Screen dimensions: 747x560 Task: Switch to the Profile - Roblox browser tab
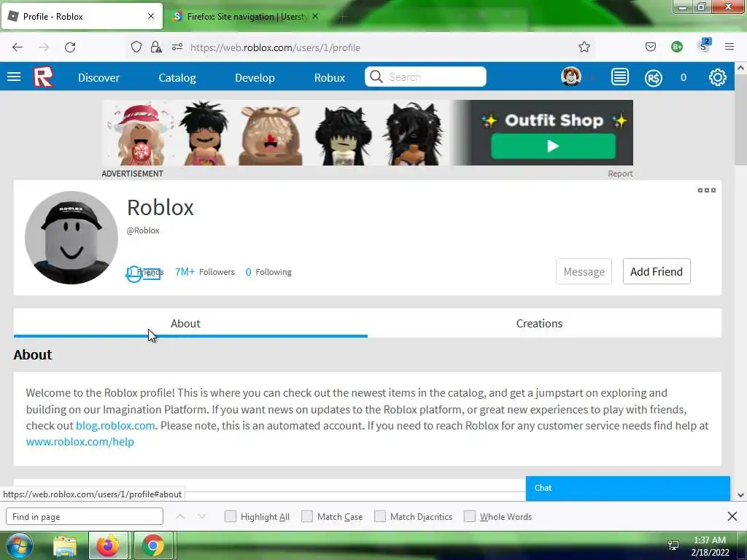coord(82,16)
